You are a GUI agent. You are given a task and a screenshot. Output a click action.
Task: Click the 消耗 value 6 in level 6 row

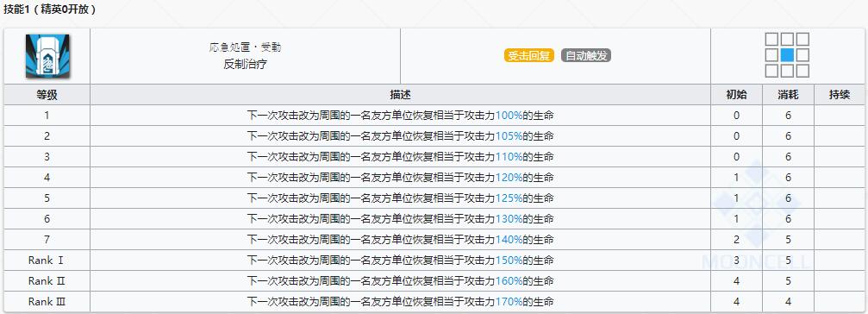(788, 219)
